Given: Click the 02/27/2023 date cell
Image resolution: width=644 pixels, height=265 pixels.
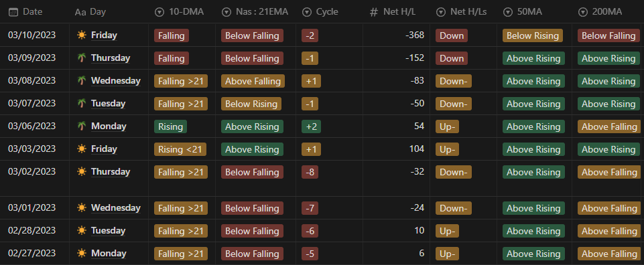Looking at the screenshot, I should pos(31,254).
